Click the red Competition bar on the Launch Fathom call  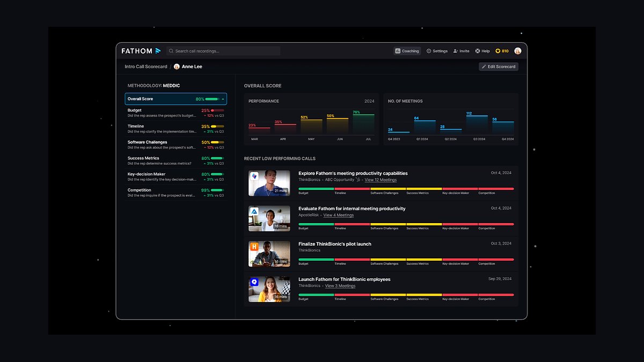496,295
